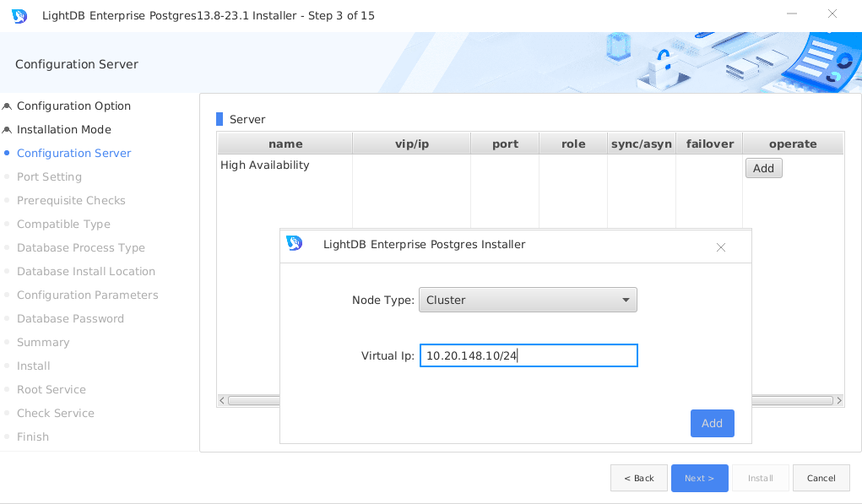Click the completed-step icon beside Configuration Option
The height and width of the screenshot is (504, 862).
(7, 106)
